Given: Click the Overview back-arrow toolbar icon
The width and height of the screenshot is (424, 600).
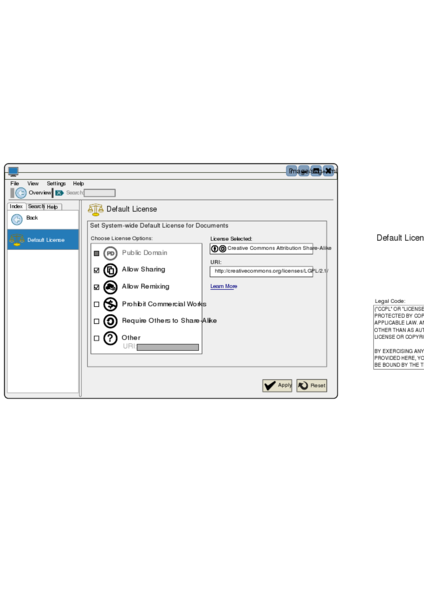Looking at the screenshot, I should (x=21, y=193).
